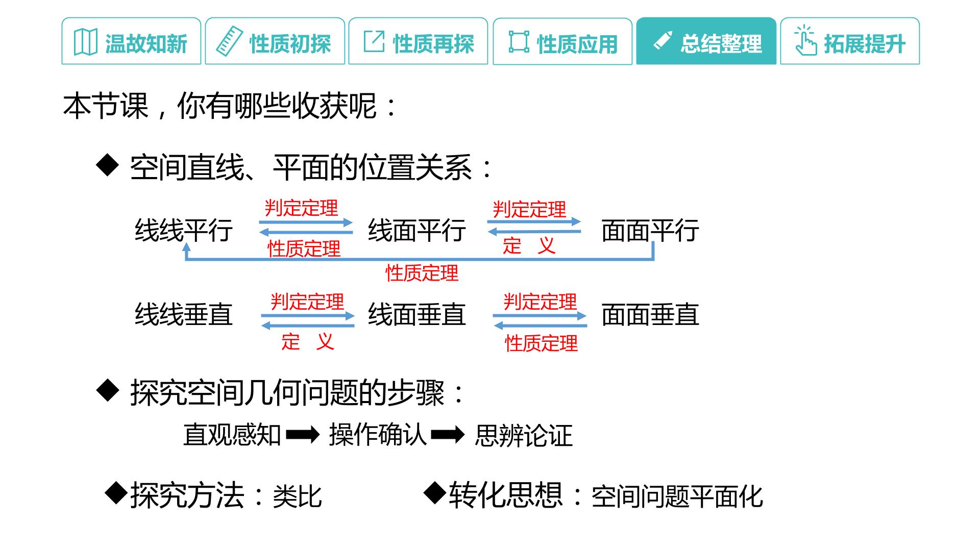Open the 温故知新 tab
980x551 pixels.
(x=131, y=41)
